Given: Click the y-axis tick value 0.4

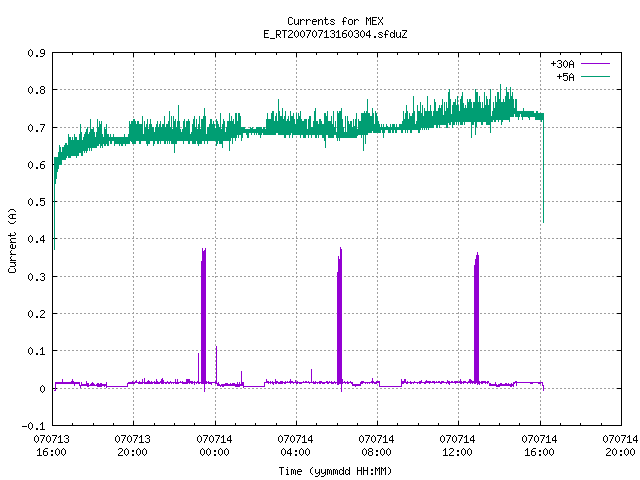Looking at the screenshot, I should [36, 239].
